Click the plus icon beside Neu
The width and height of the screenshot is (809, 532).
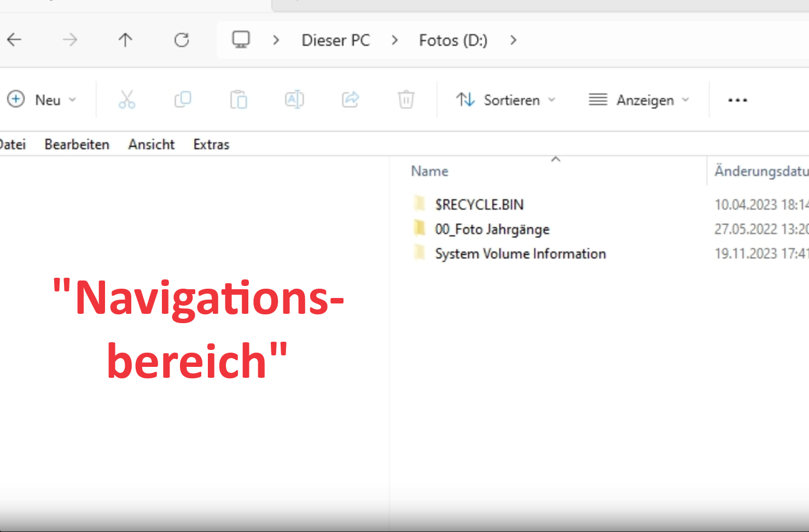click(16, 99)
